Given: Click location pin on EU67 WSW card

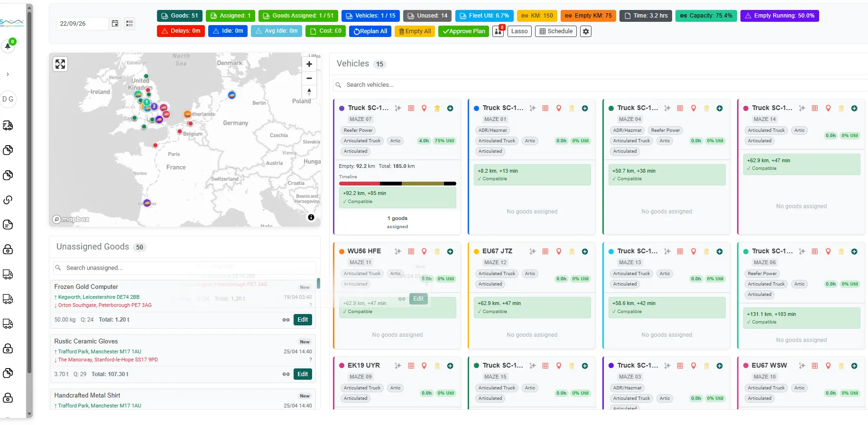Looking at the screenshot, I should (x=828, y=366).
